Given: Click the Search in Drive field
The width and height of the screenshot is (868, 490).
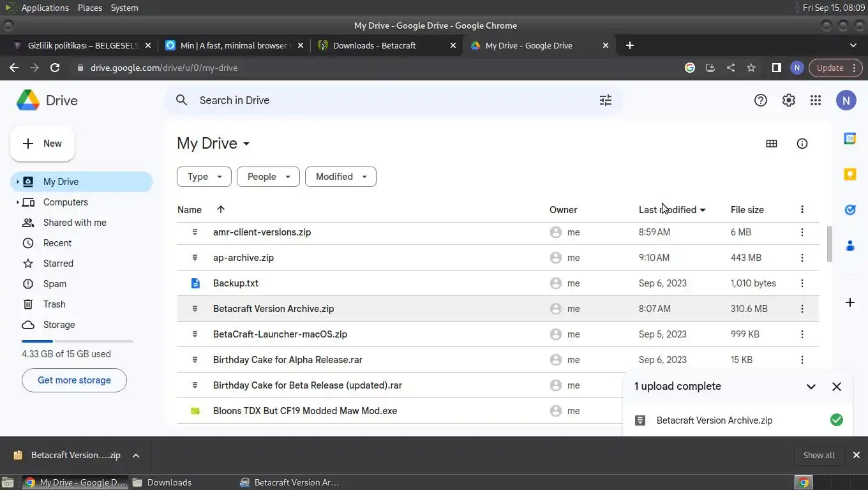Looking at the screenshot, I should tap(383, 100).
